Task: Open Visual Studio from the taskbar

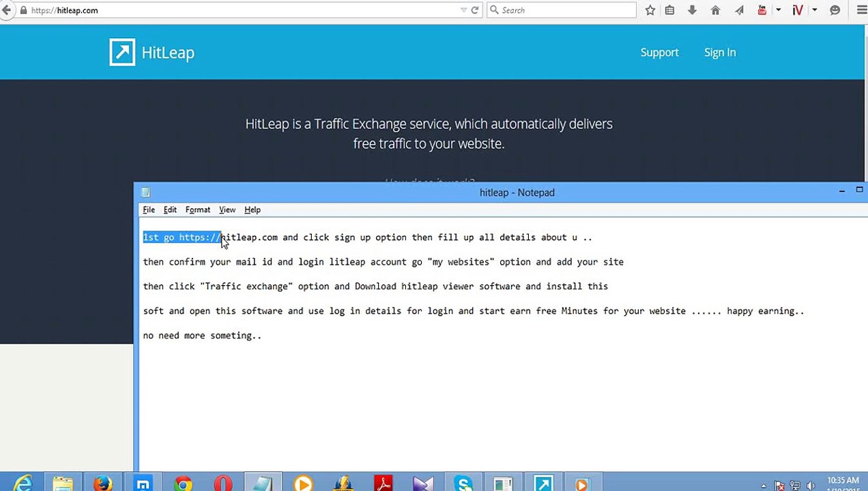Action: coord(423,483)
